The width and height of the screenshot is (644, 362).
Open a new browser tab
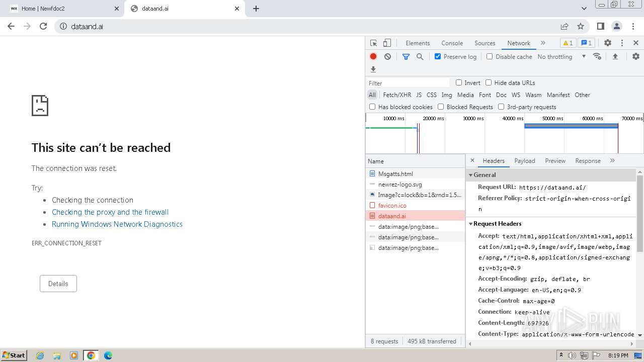coord(256,9)
